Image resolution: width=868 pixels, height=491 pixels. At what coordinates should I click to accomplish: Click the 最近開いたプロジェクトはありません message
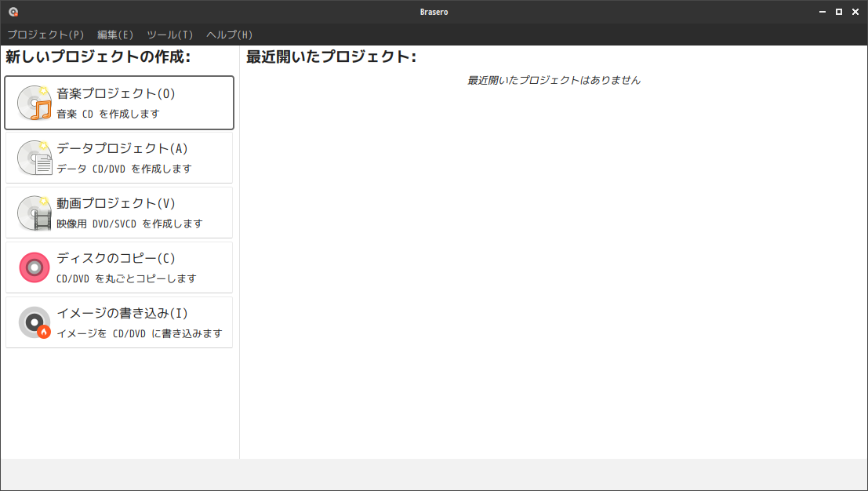pos(554,80)
